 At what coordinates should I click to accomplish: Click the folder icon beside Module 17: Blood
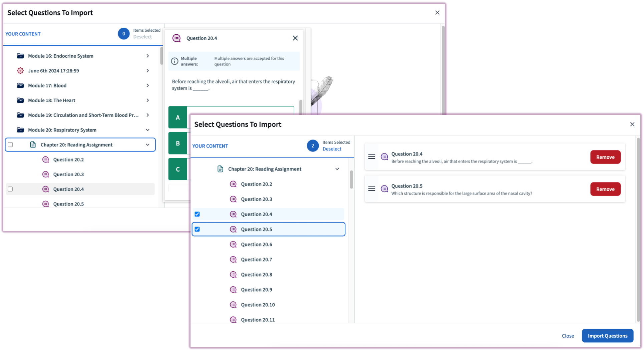point(20,85)
